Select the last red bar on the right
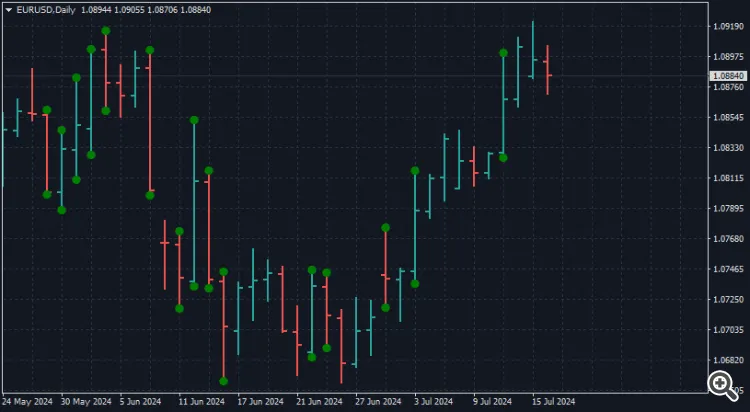 (548, 70)
